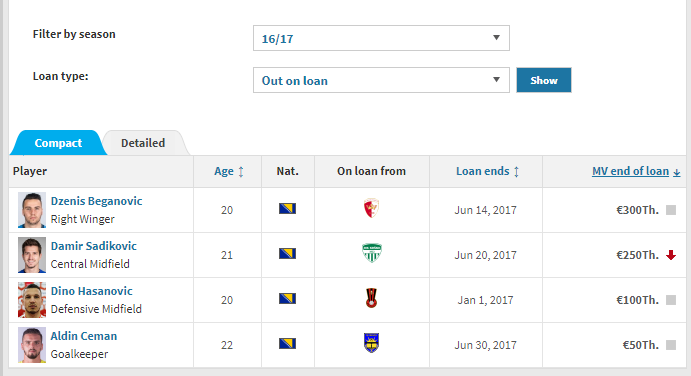Open Dzenis Beganovic's player profile link

point(97,201)
